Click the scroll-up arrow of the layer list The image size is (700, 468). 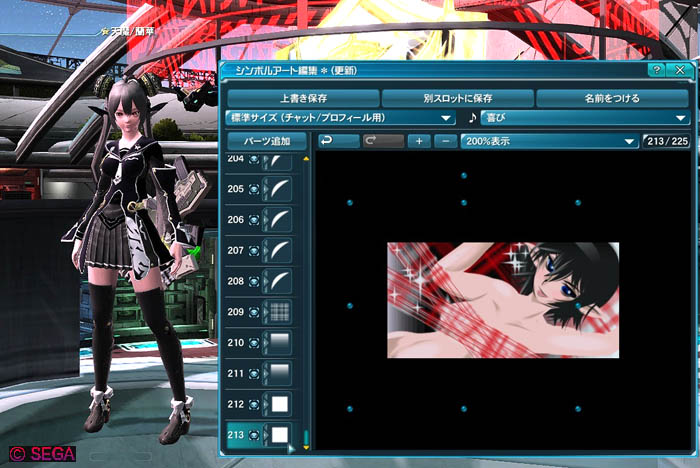tap(306, 159)
